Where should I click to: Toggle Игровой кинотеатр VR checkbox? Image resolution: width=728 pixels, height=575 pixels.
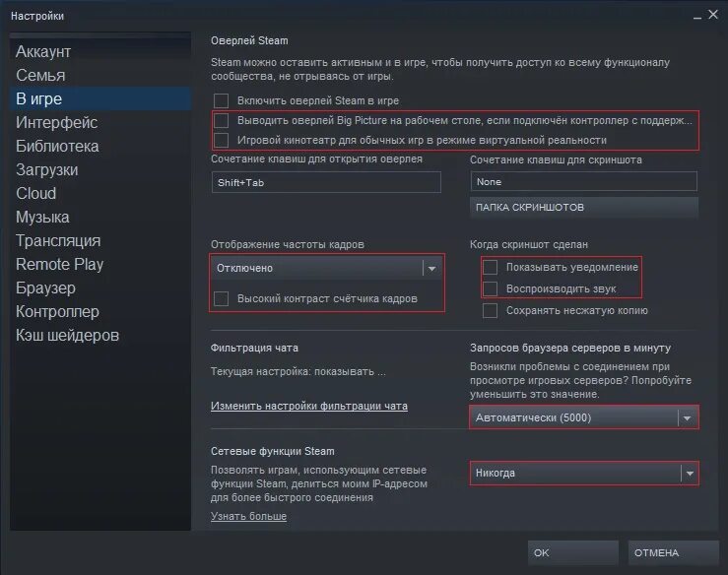click(221, 140)
